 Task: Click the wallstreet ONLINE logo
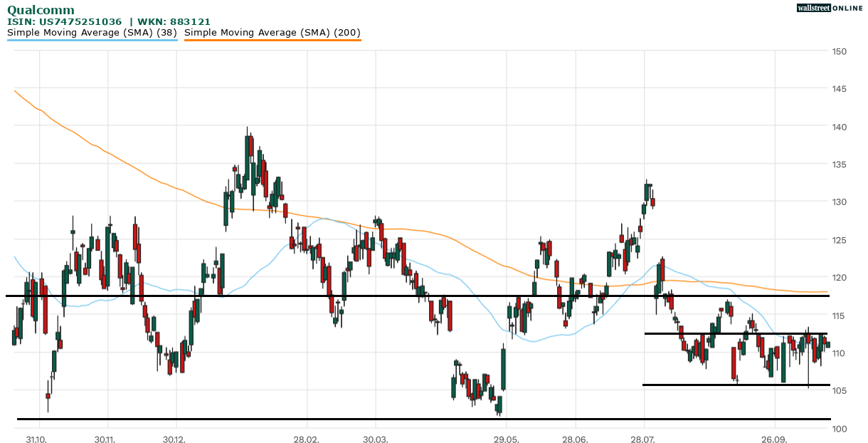[x=830, y=7]
